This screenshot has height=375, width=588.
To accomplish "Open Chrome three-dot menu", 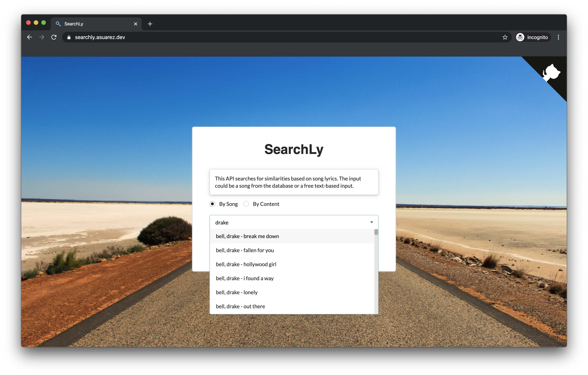I will point(558,37).
